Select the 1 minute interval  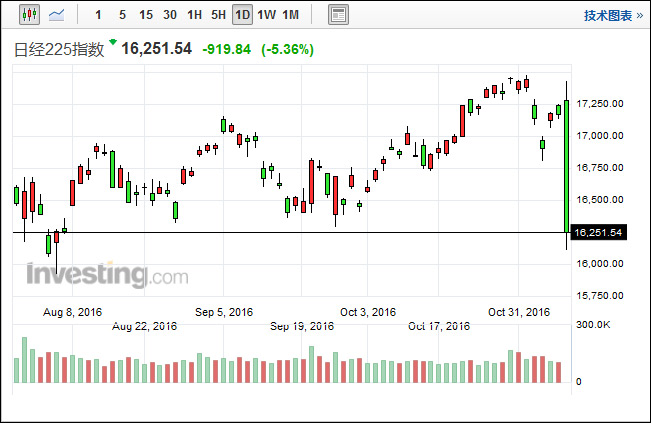(x=97, y=15)
